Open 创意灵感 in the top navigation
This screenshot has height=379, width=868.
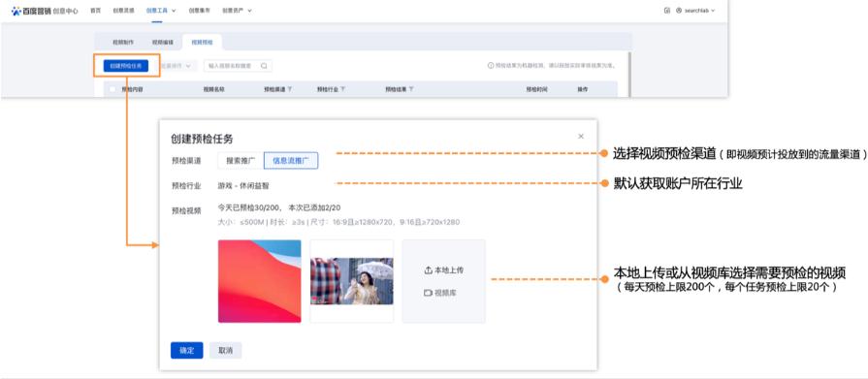point(123,11)
